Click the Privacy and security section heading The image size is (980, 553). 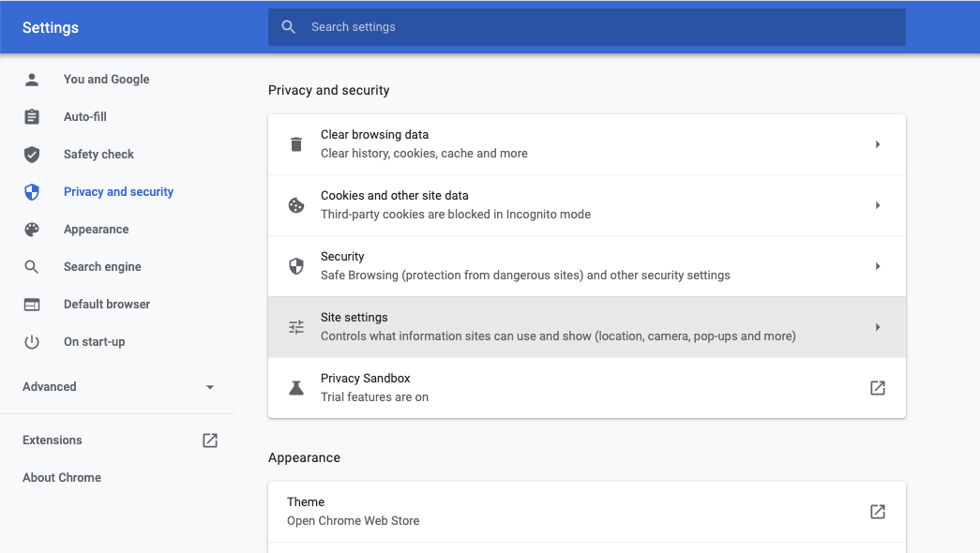pos(329,90)
